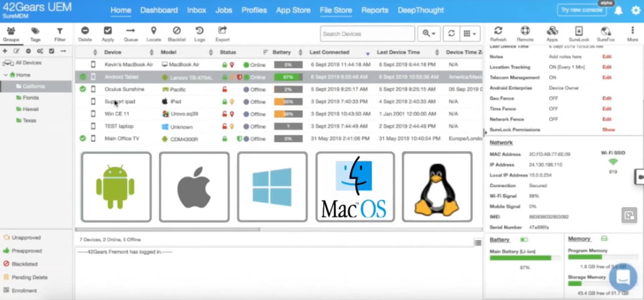Viewport: 644px width, 300px height.
Task: Click the Search Devices input field
Action: pos(368,34)
